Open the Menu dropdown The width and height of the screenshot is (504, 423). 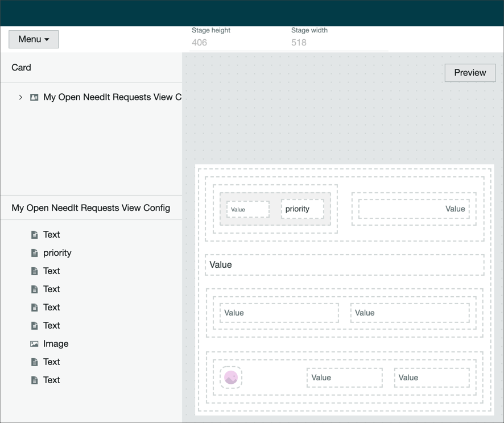[x=33, y=39]
